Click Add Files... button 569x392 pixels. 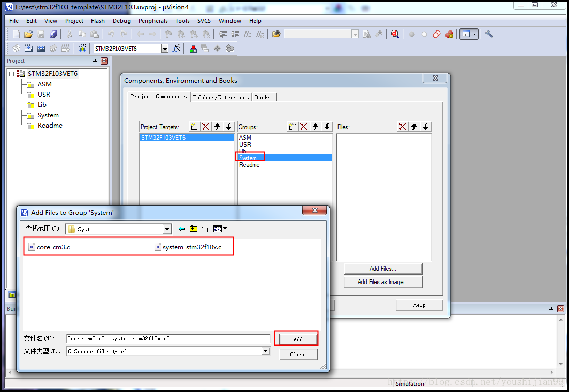[383, 269]
